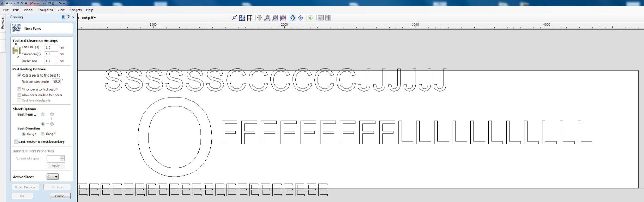Click the Apply button under Number of copies
The height and width of the screenshot is (202, 644).
(x=56, y=165)
